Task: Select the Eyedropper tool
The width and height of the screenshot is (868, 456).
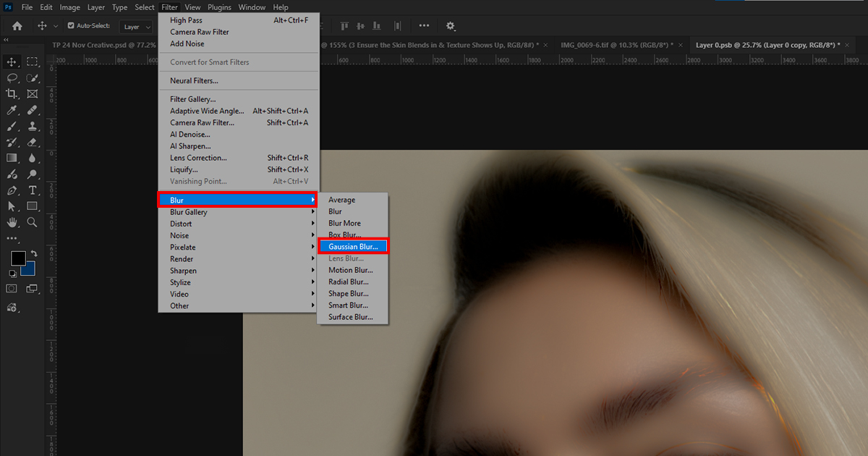Action: pyautogui.click(x=12, y=110)
